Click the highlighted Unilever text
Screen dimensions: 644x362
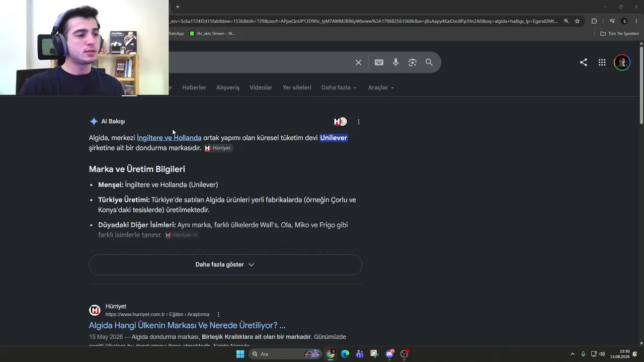point(334,138)
